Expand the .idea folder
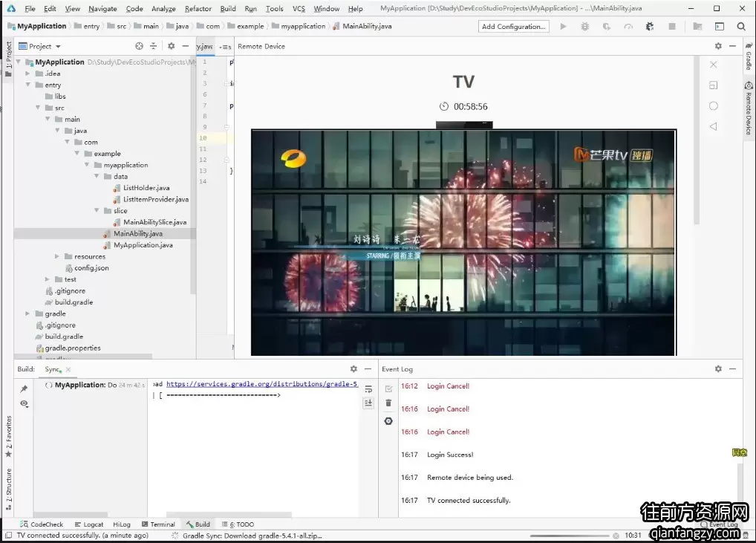This screenshot has height=543, width=756. (x=28, y=74)
